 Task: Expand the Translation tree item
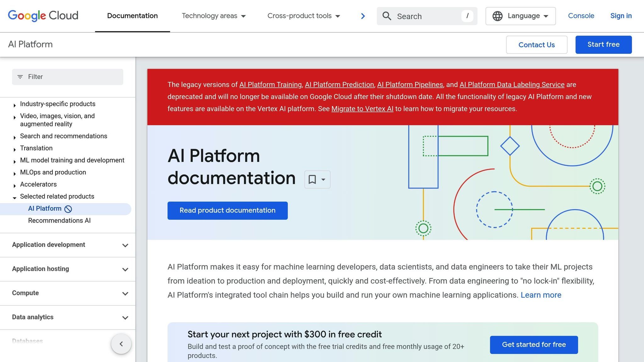coord(14,150)
